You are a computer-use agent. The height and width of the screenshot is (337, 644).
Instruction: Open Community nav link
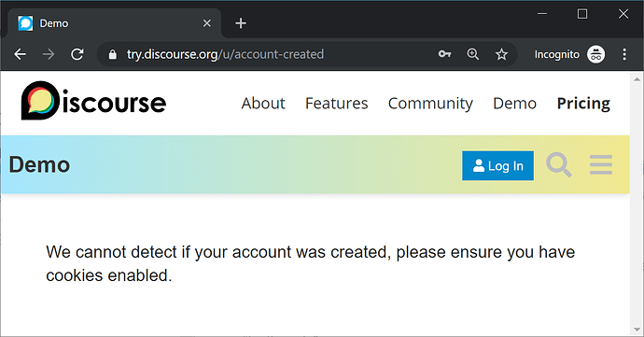(430, 104)
